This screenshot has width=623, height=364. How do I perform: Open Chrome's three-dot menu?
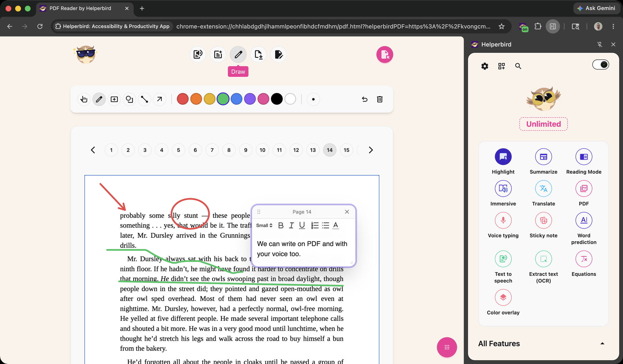coord(613,26)
